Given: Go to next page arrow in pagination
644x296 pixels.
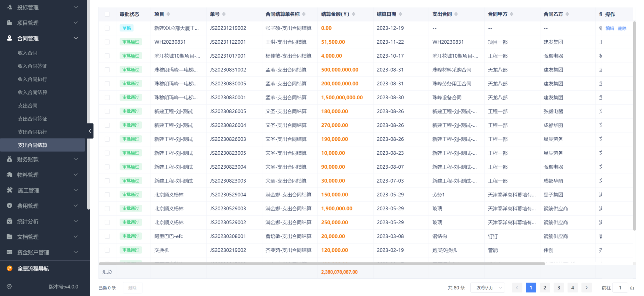Looking at the screenshot, I should [586, 288].
